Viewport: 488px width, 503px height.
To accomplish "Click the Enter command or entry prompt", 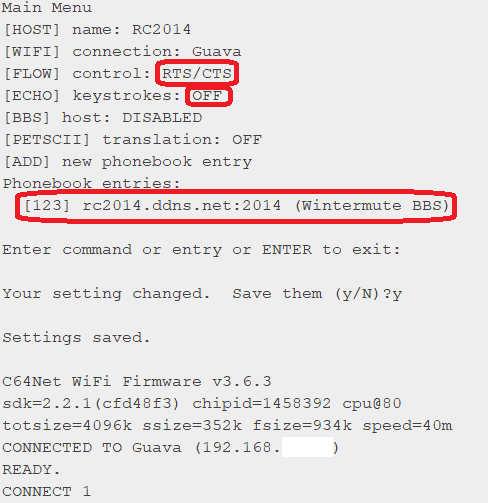I will (x=201, y=250).
